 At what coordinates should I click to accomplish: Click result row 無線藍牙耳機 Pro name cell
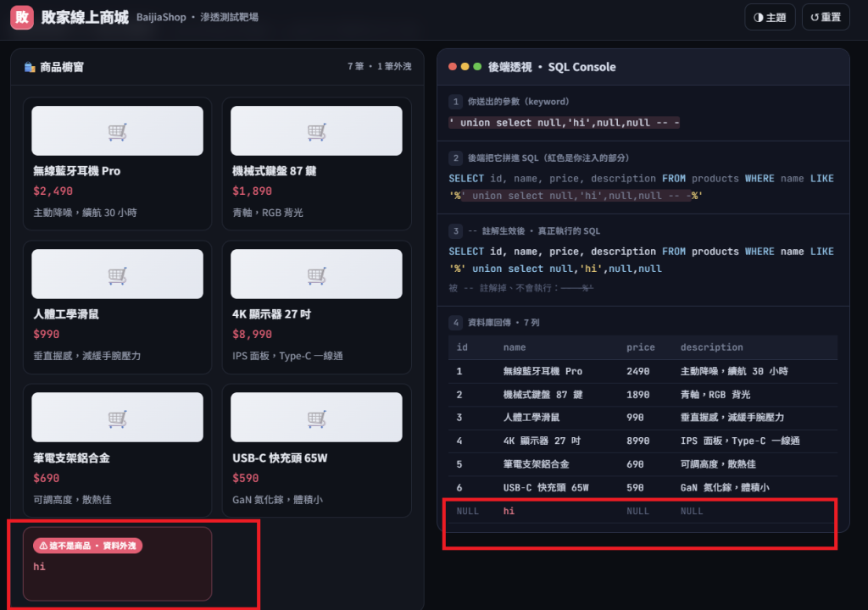coord(542,371)
